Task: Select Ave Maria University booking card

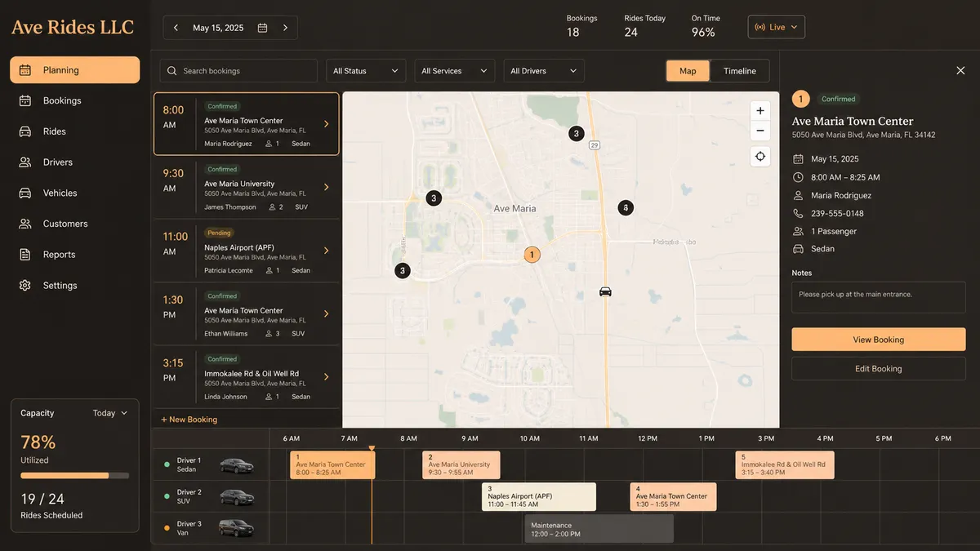Action: pyautogui.click(x=247, y=187)
